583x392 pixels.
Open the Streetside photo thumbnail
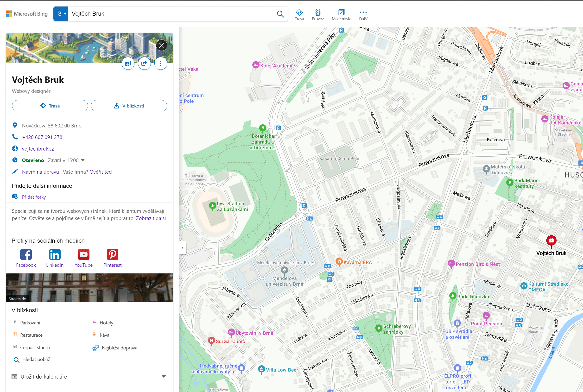click(x=89, y=288)
